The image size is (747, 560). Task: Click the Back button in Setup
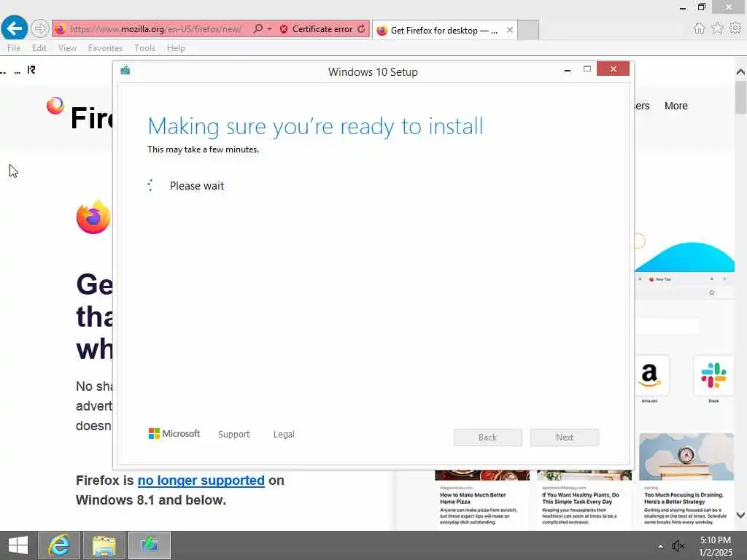click(x=488, y=437)
